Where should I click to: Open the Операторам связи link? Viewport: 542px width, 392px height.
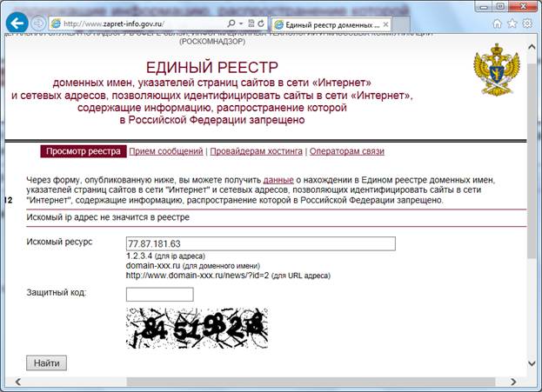point(347,151)
